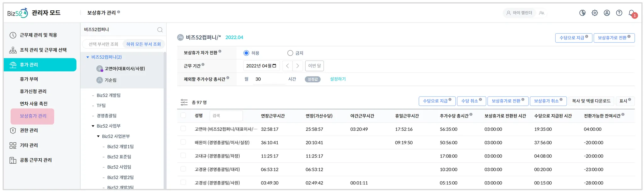The width and height of the screenshot is (644, 192).
Task: Click the calendar icon in date field
Action: (x=274, y=66)
